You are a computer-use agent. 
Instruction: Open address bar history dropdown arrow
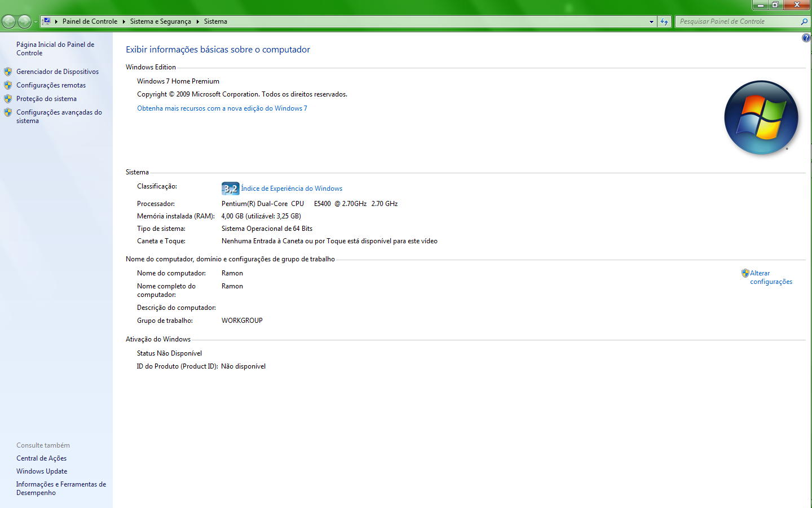(x=651, y=21)
